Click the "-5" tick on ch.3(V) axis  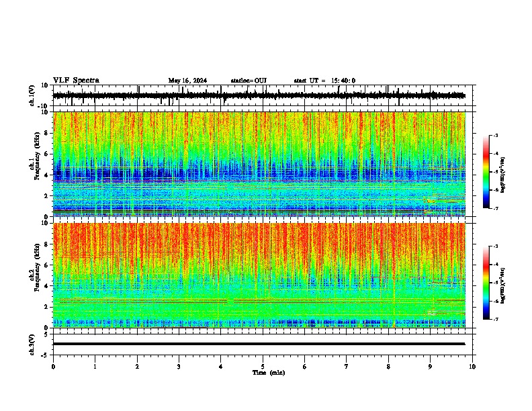(x=46, y=355)
